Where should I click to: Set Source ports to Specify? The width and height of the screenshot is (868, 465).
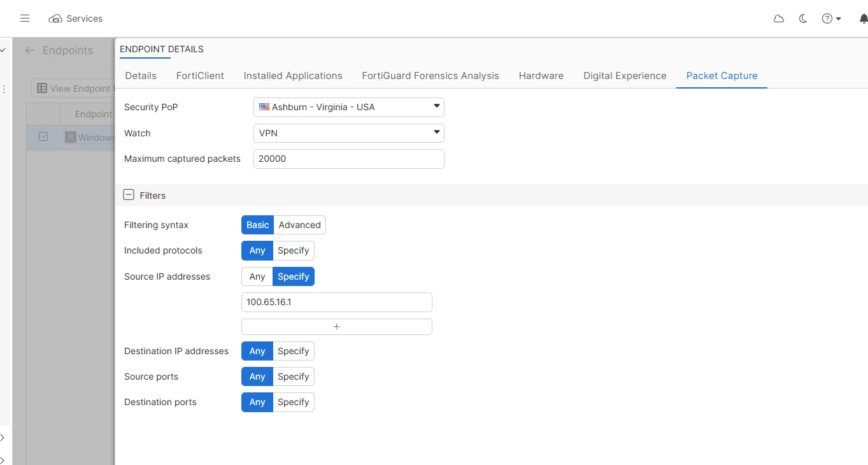[294, 376]
